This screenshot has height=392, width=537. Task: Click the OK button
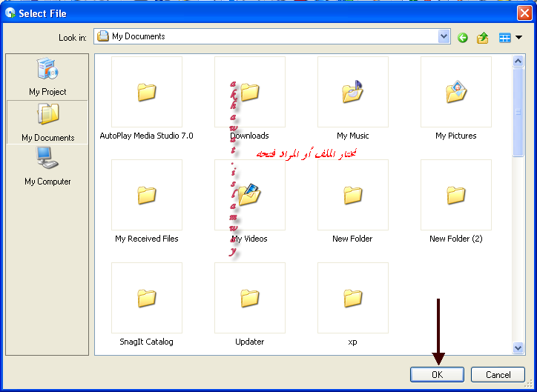point(437,374)
